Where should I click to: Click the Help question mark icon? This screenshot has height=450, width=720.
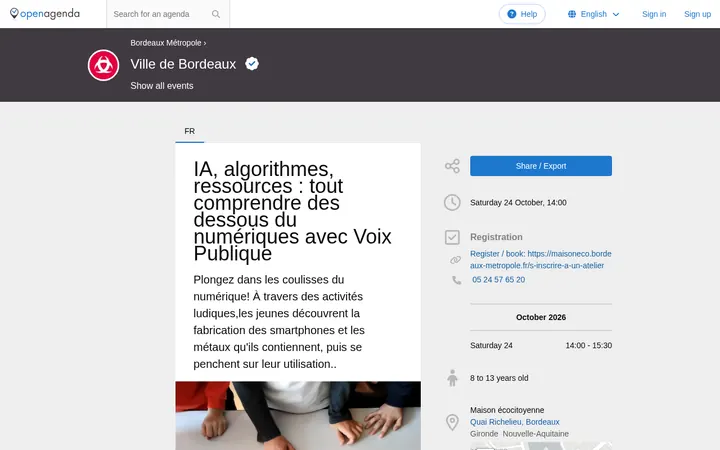coord(512,14)
